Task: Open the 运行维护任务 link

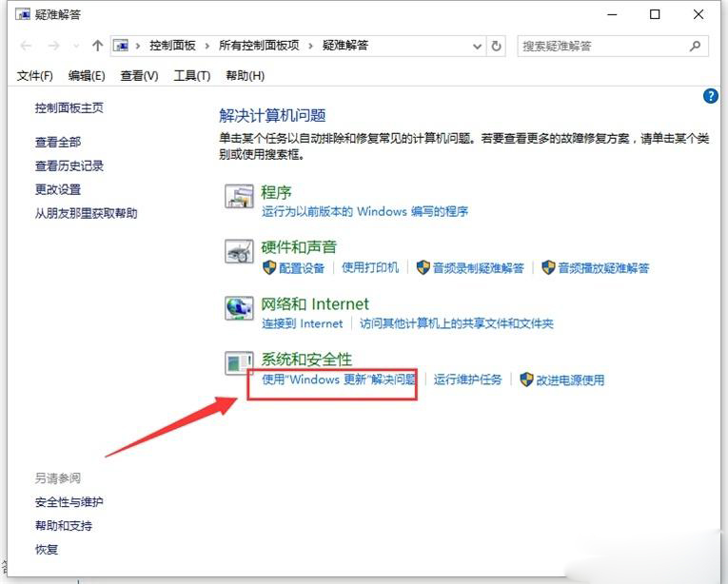Action: [467, 380]
